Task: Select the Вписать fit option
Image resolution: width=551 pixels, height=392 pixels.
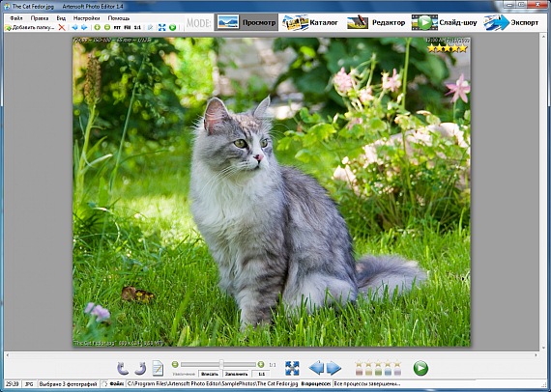Action: [210, 374]
